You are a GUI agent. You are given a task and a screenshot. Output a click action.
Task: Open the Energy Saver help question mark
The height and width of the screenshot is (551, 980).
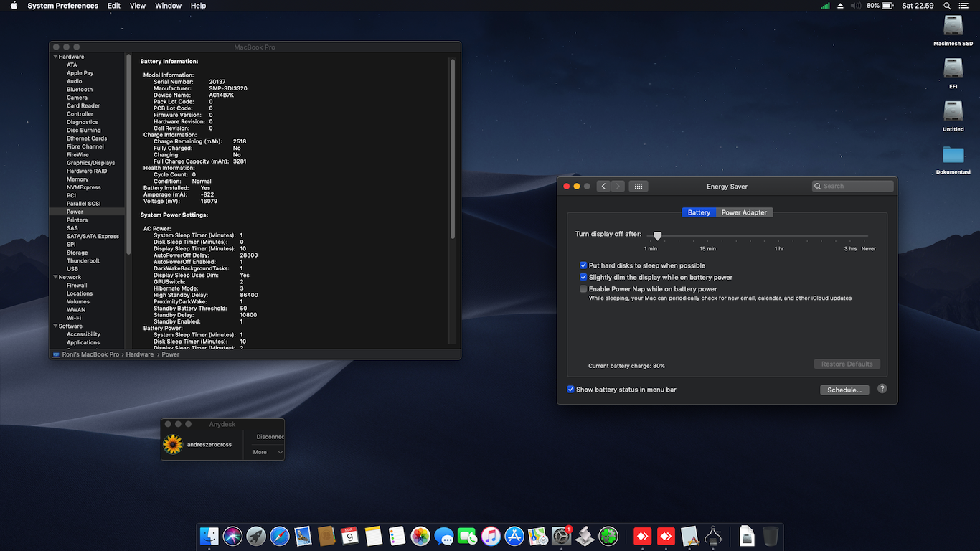(882, 389)
